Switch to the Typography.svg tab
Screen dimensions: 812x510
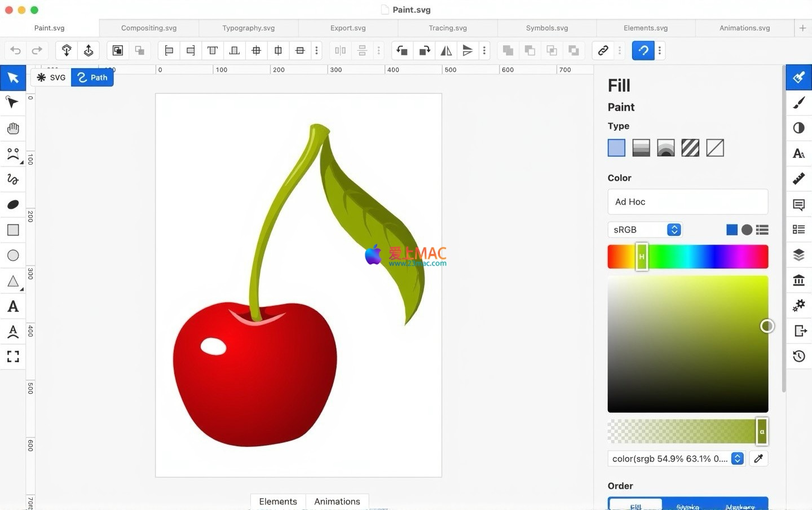(x=248, y=28)
